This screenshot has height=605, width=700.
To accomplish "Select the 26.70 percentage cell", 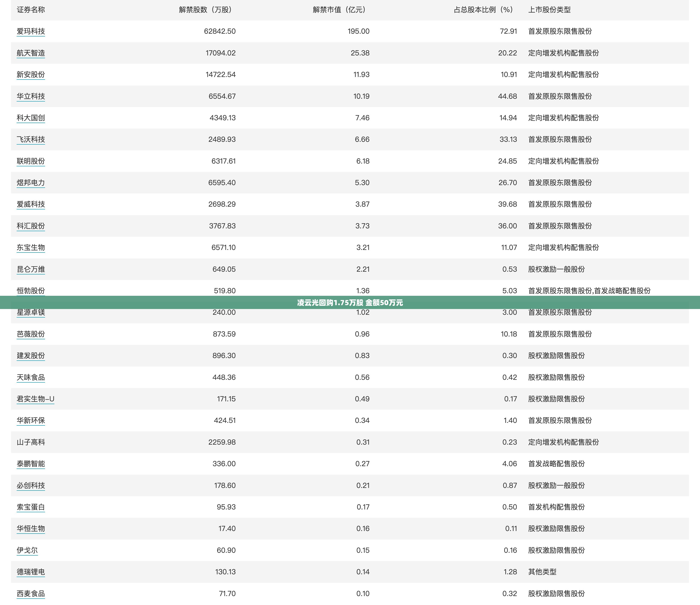I will pos(508,183).
